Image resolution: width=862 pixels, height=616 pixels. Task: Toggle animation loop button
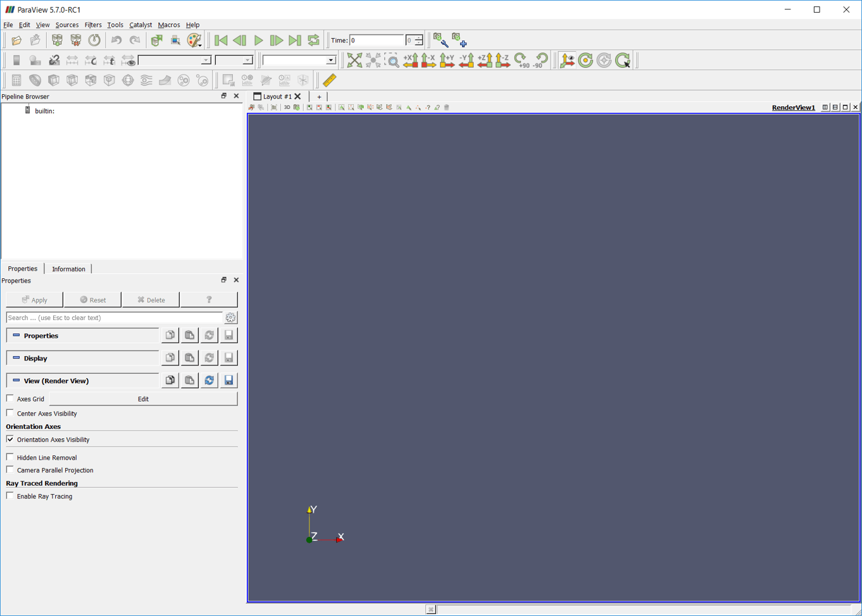[x=313, y=40]
